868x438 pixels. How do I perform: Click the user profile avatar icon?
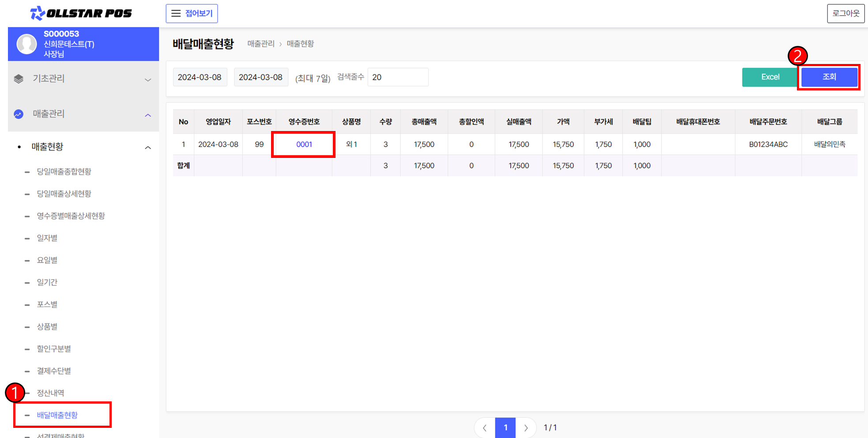click(26, 44)
